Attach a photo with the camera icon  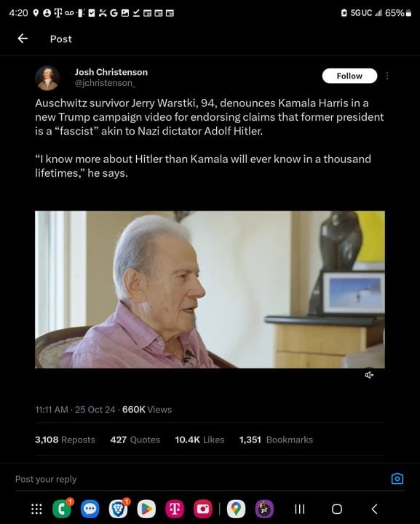click(397, 479)
